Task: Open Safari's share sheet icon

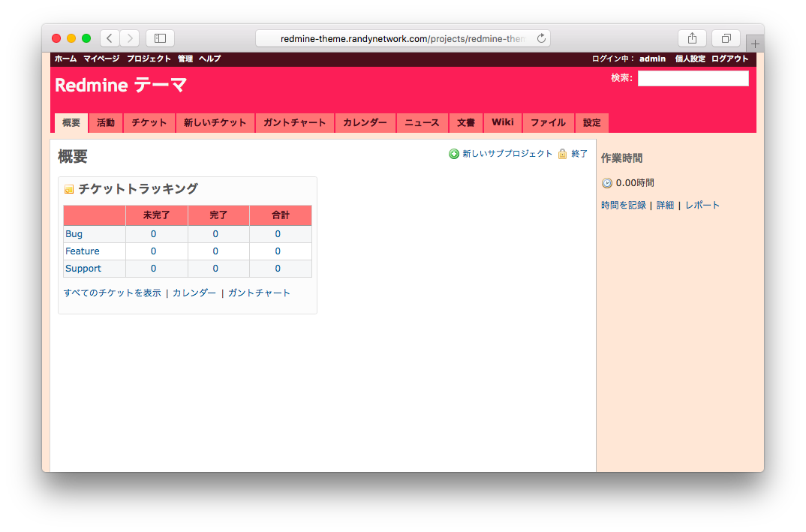Action: pos(692,38)
